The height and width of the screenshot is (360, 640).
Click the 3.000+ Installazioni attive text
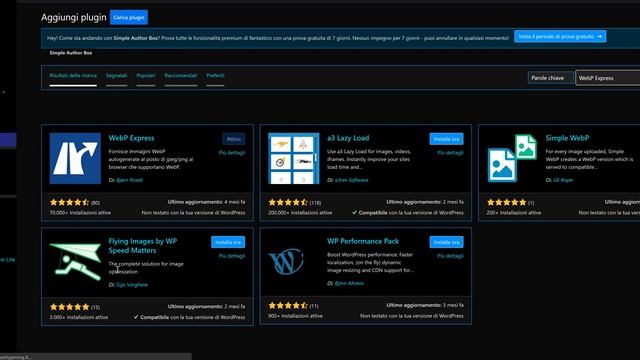click(x=79, y=317)
